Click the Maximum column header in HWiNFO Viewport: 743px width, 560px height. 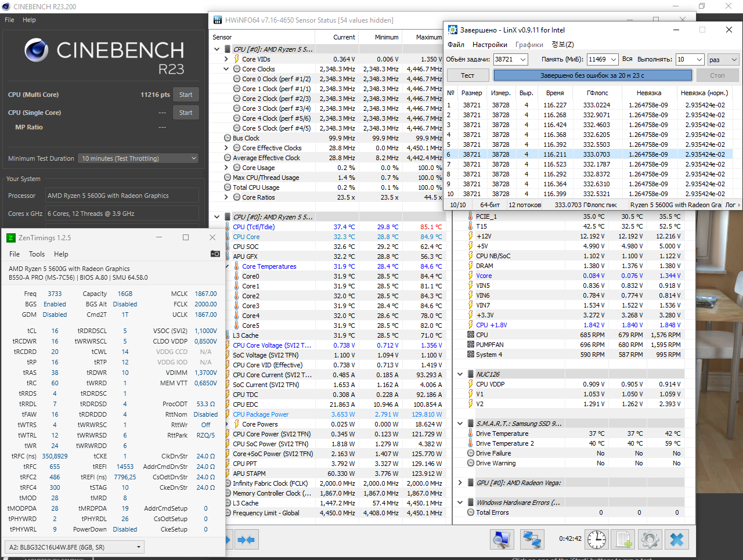pos(429,37)
